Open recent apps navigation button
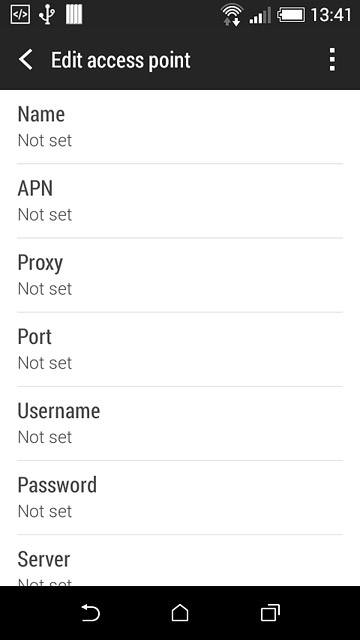Viewport: 360px width, 640px height. [x=270, y=613]
